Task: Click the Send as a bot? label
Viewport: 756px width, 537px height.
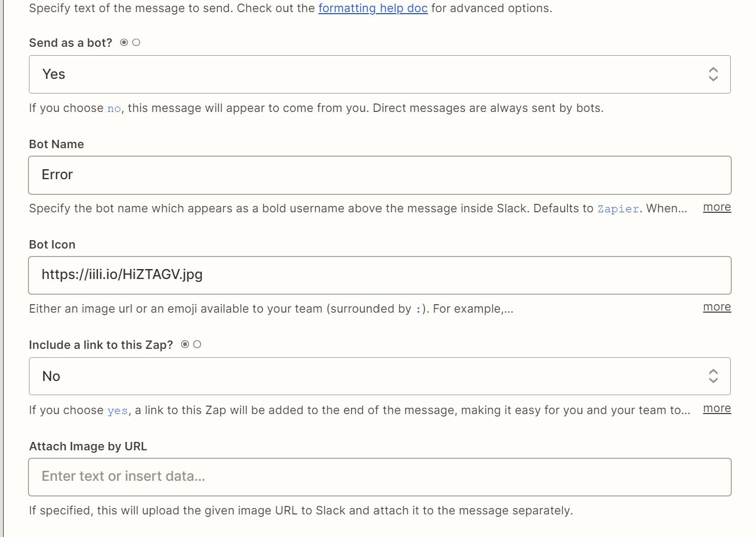Action: [70, 43]
